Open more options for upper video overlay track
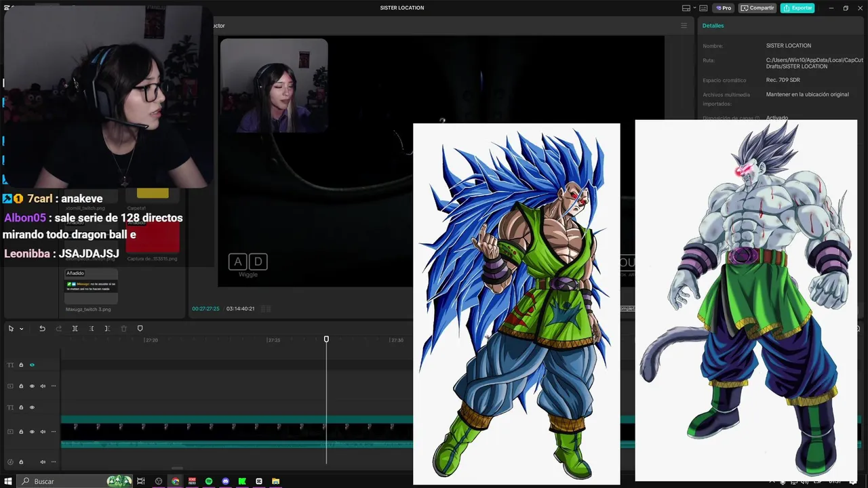Image resolution: width=868 pixels, height=488 pixels. point(54,386)
